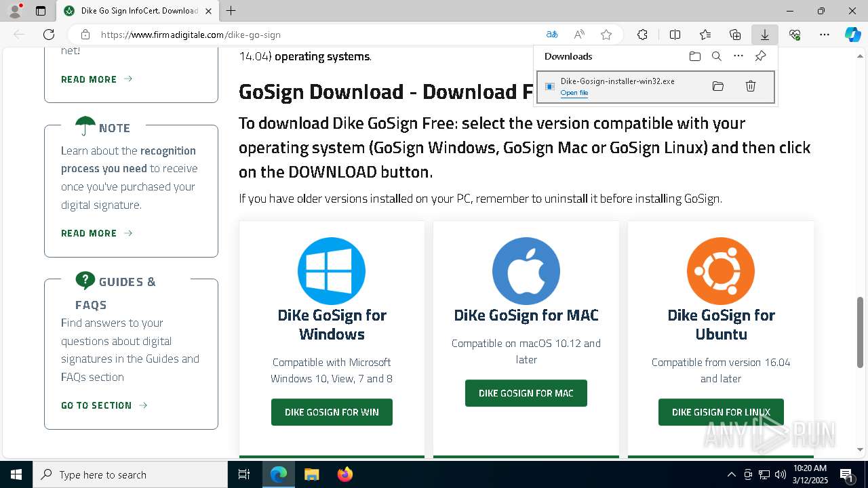Open the volume control tray icon
The width and height of the screenshot is (868, 488).
coord(781,474)
